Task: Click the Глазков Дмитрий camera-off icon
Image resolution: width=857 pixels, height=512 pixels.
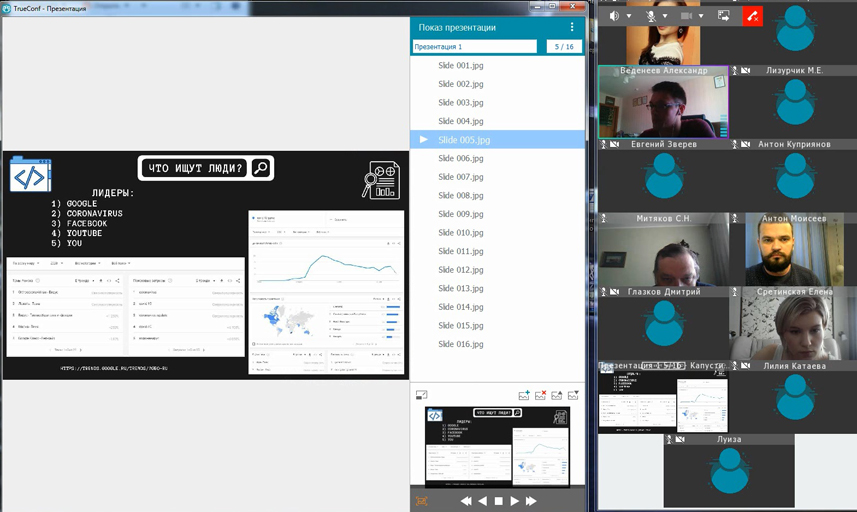Action: click(x=615, y=292)
